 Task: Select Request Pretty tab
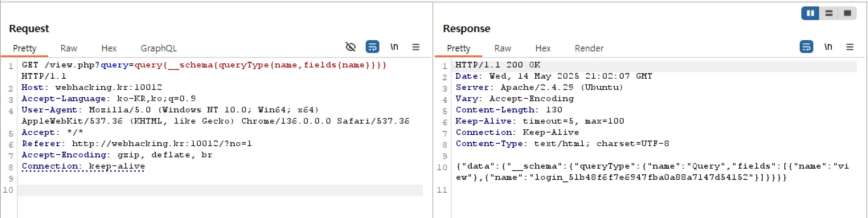[x=25, y=48]
